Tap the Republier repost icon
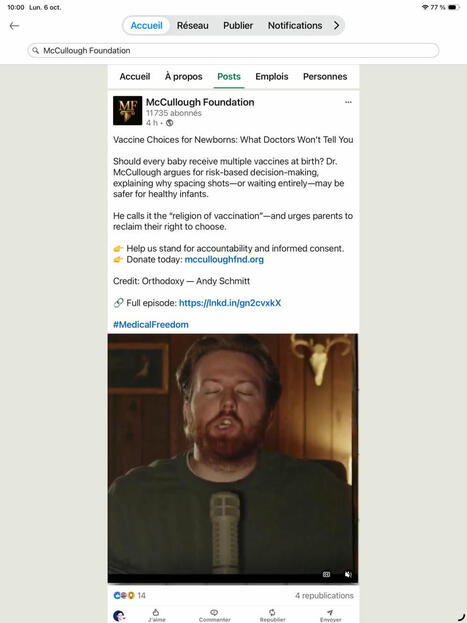This screenshot has height=623, width=467. 272,615
